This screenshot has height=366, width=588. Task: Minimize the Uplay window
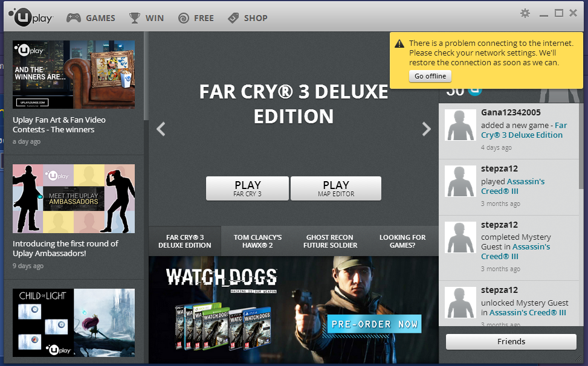544,15
